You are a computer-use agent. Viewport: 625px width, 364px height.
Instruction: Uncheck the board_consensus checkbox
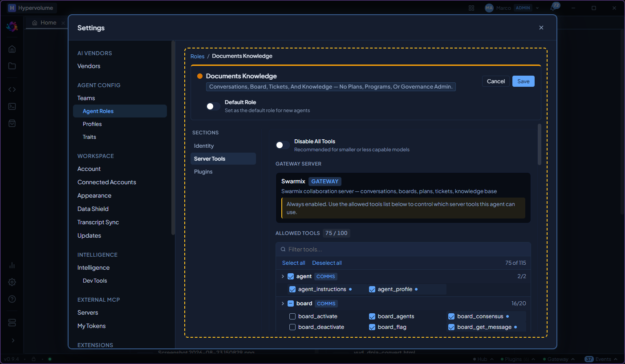pyautogui.click(x=451, y=316)
